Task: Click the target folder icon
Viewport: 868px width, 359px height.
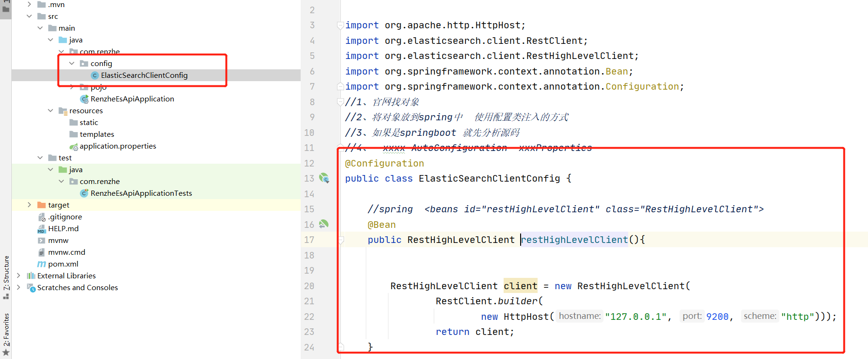Action: [42, 205]
